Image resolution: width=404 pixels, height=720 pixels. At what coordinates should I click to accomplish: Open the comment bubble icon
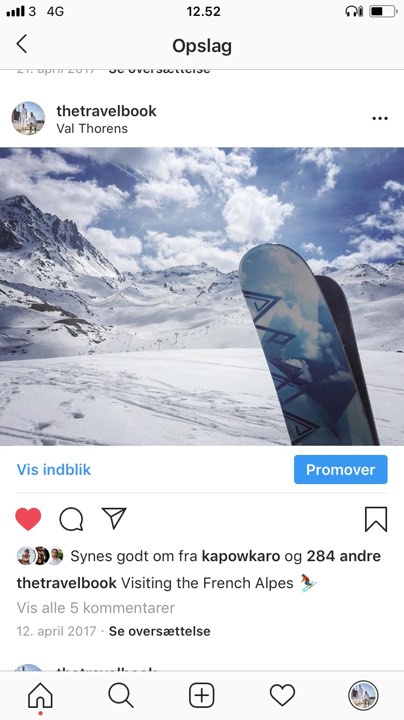pos(71,519)
